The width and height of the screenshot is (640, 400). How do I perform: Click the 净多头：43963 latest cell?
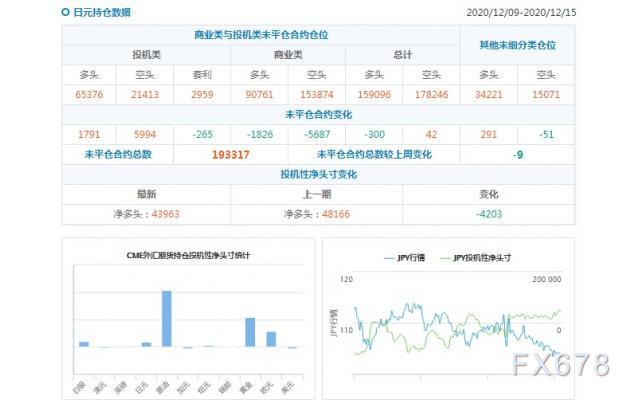coord(146,214)
